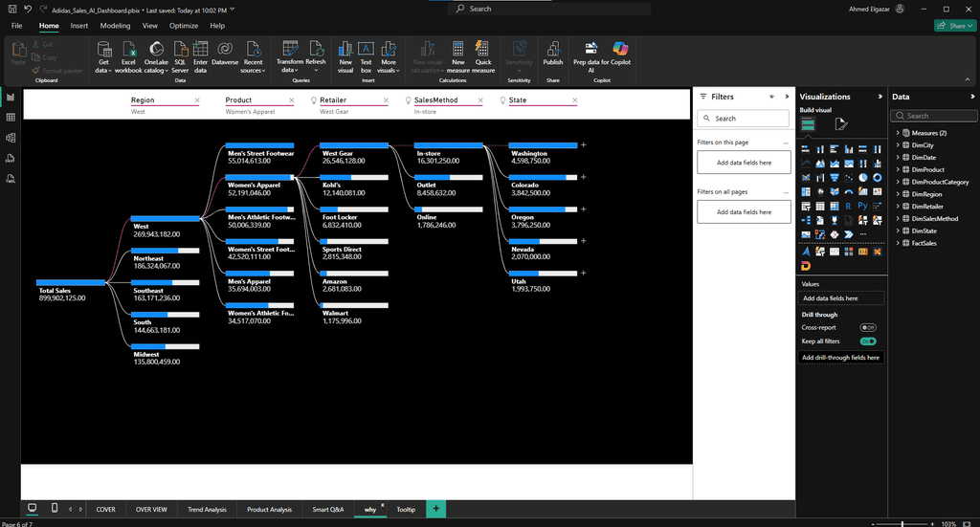Viewport: 980px width, 527px height.
Task: Select the Northeast node bar
Action: (x=165, y=251)
